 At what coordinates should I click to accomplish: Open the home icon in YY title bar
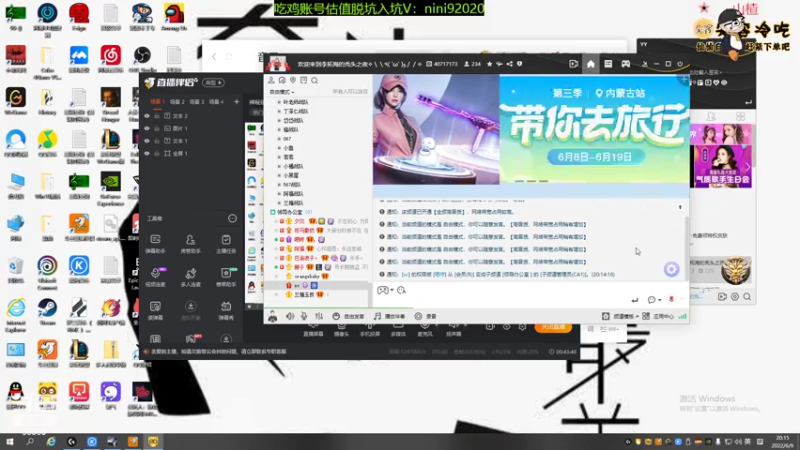tap(590, 64)
